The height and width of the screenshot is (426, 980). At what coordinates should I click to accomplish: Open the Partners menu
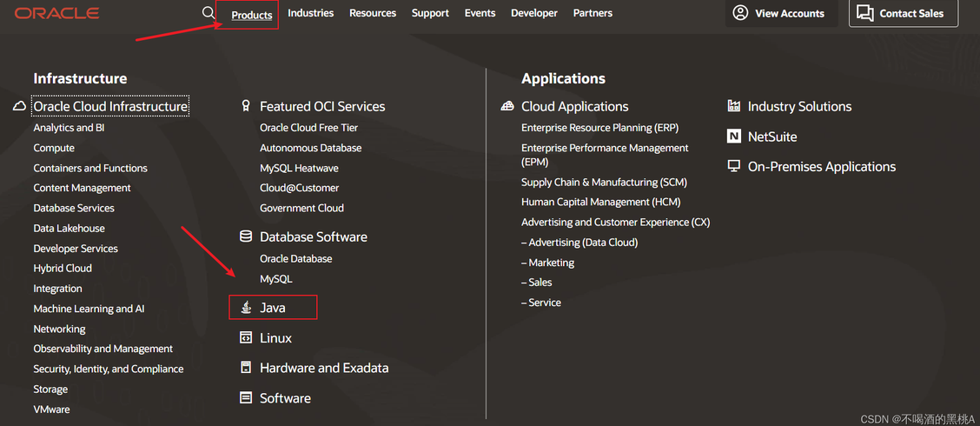pyautogui.click(x=593, y=13)
